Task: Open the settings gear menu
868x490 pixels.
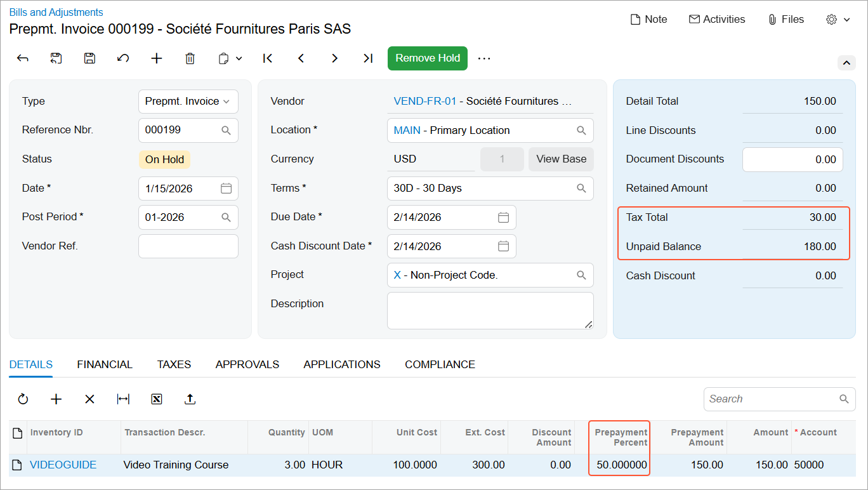Action: [x=838, y=20]
